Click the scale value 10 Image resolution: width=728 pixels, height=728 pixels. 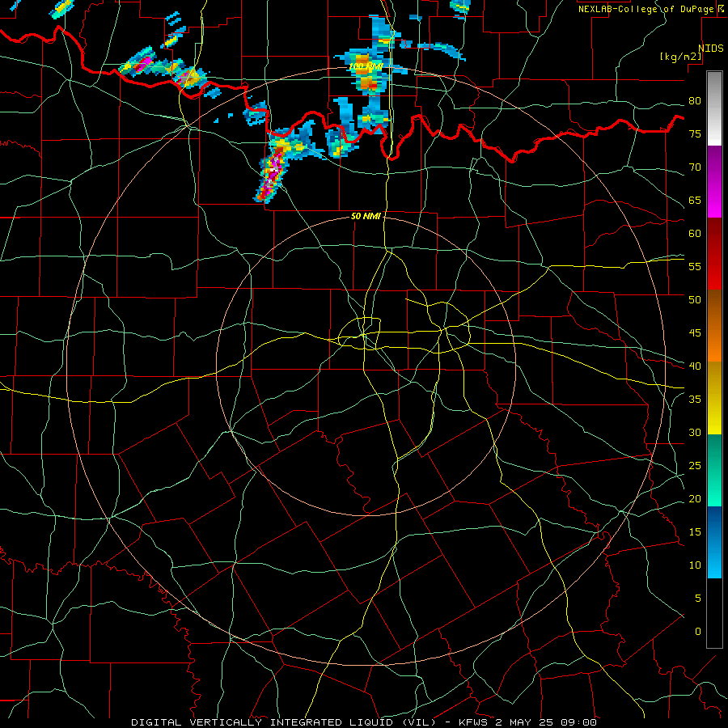point(695,565)
